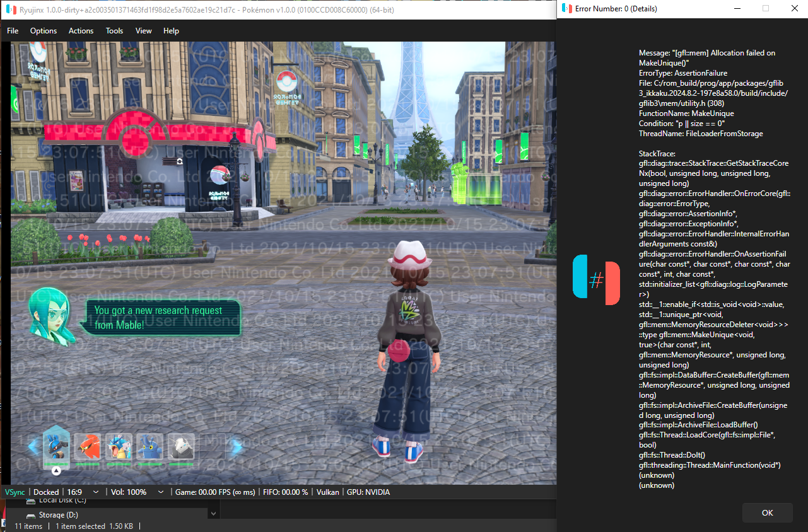The image size is (808, 532).
Task: Select the Gyarados party slot icon
Action: click(119, 447)
